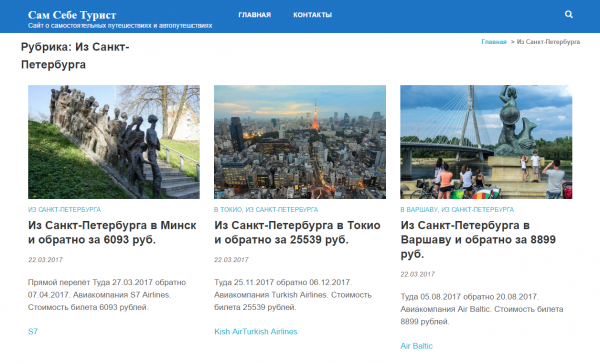This screenshot has height=364, width=600.
Task: Click the Air Baltic tag link
Action: (x=416, y=346)
